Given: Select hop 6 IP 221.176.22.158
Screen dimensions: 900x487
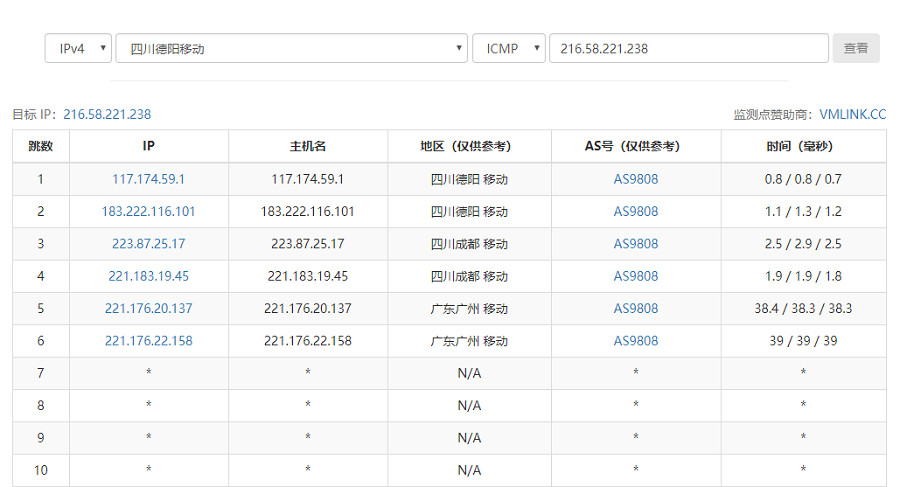Looking at the screenshot, I should pos(148,341).
